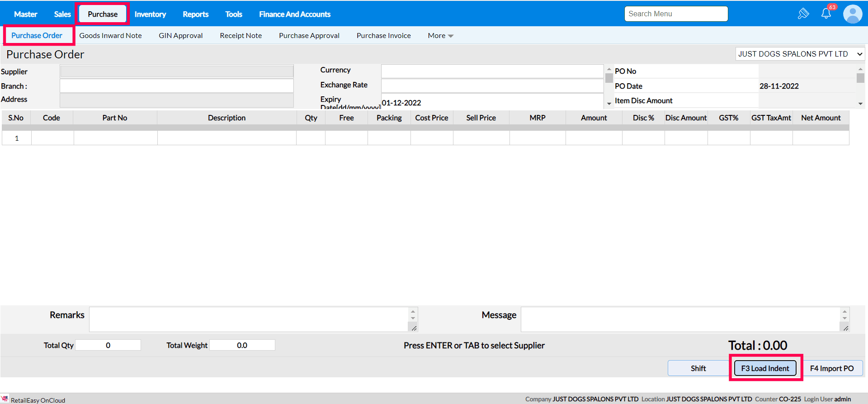Open Purchase Approval page
This screenshot has height=404, width=868.
pos(309,35)
